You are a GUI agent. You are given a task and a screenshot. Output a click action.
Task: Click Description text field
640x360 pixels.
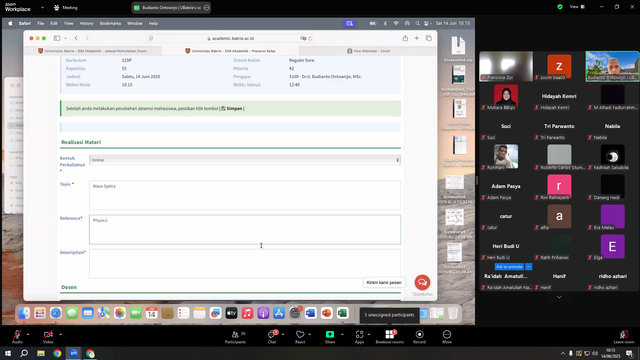[244, 264]
